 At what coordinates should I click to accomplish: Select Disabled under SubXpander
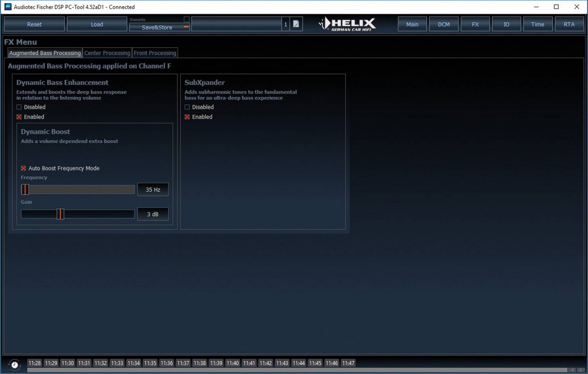[x=187, y=107]
